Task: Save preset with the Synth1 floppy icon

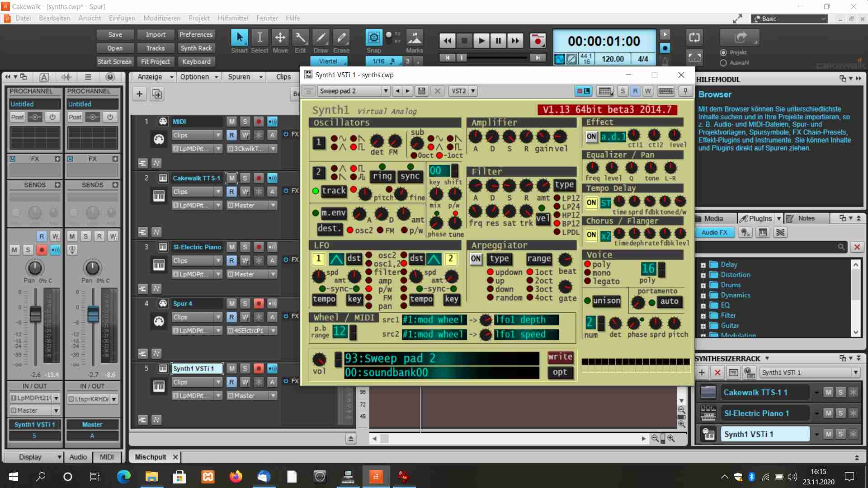Action: (422, 91)
